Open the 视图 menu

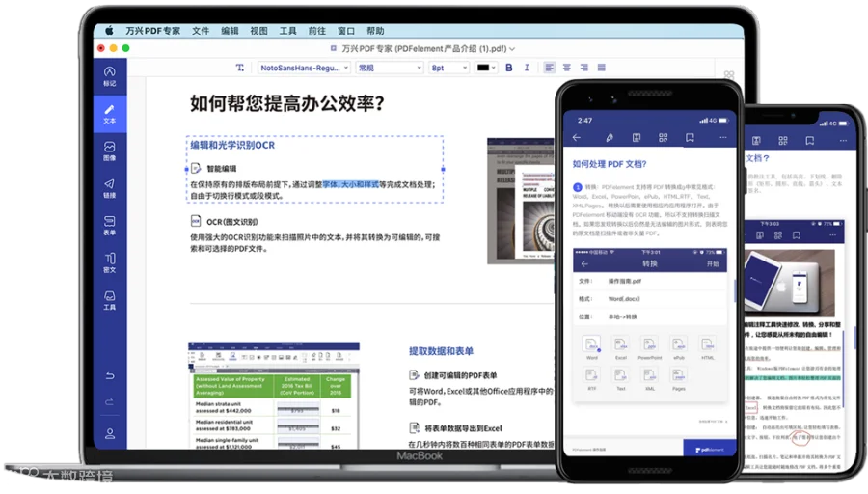[258, 31]
